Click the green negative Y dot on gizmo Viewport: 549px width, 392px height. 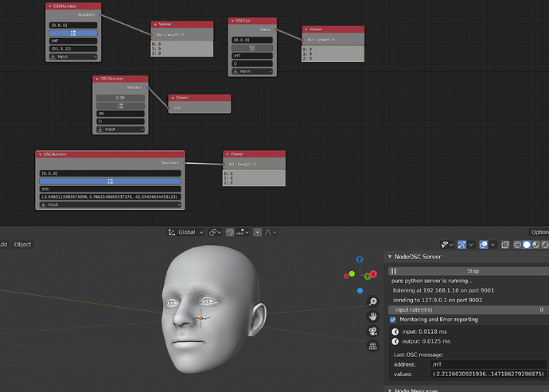(x=352, y=274)
